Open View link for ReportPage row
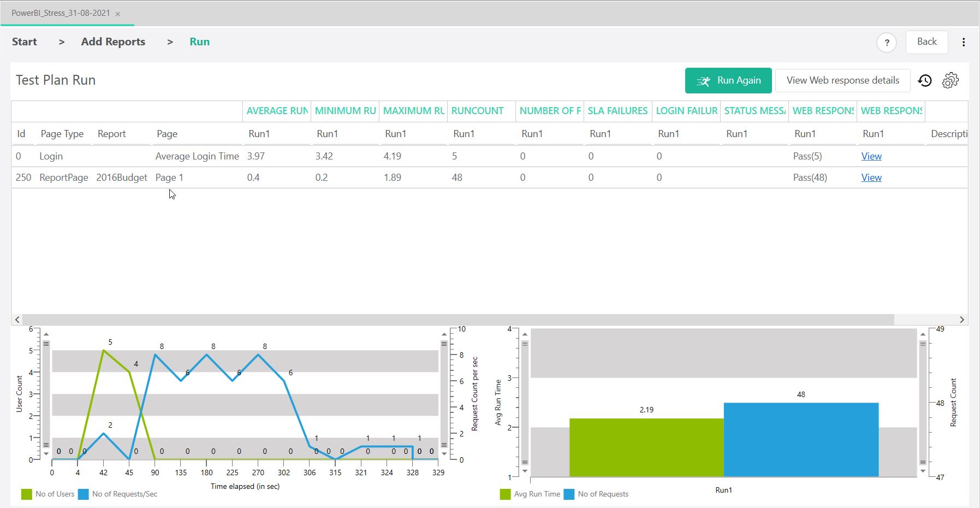The width and height of the screenshot is (980, 508). (x=871, y=178)
